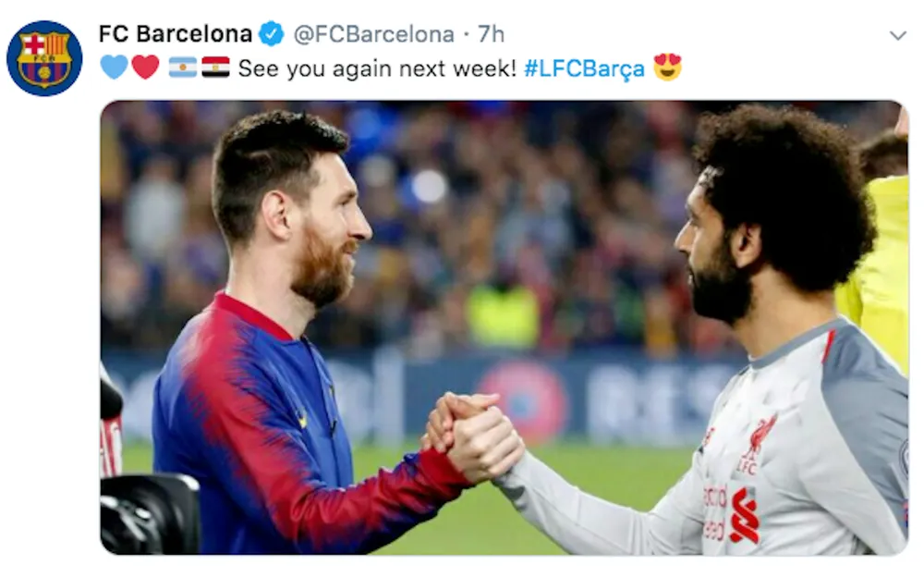Click the red heart emoji

tap(145, 67)
